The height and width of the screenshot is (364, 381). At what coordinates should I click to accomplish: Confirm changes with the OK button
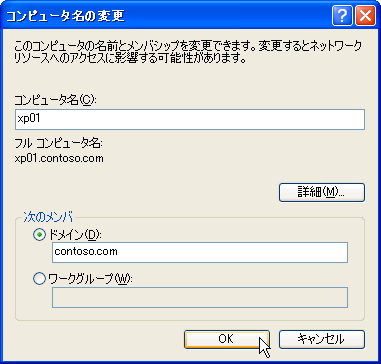(x=226, y=339)
